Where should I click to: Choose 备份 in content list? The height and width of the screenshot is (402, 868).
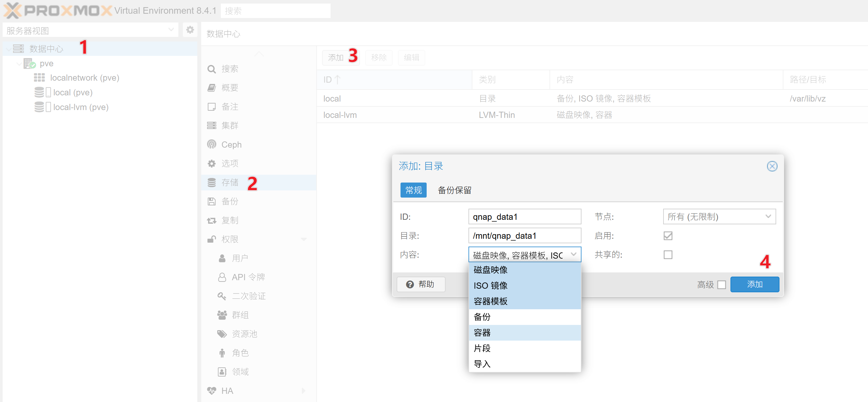(x=482, y=317)
